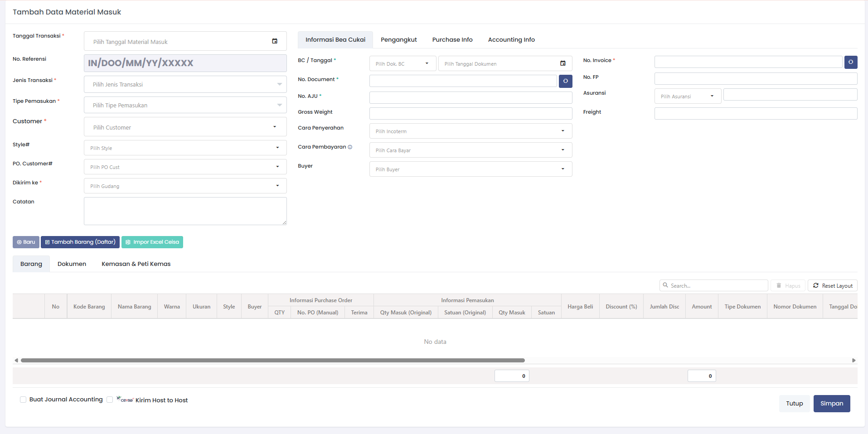
Task: Open Pilih Buyer dropdown
Action: [470, 169]
